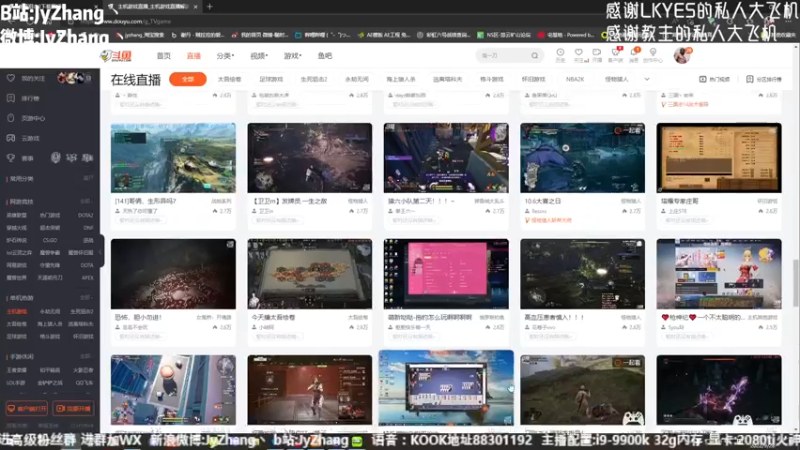Viewport: 800px width, 450px height.
Task: Select the 大富翁卷 filter tab
Action: point(229,79)
